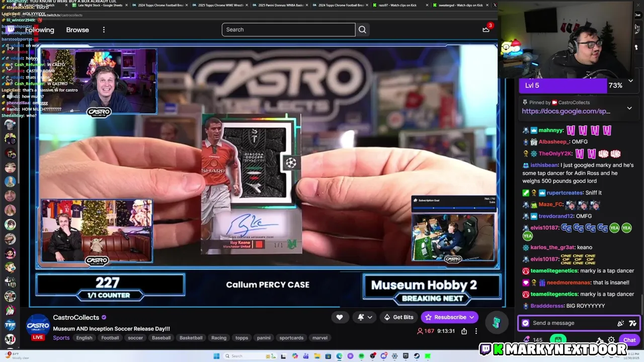Image resolution: width=644 pixels, height=362 pixels.
Task: Open the Browse page
Action: [x=77, y=30]
